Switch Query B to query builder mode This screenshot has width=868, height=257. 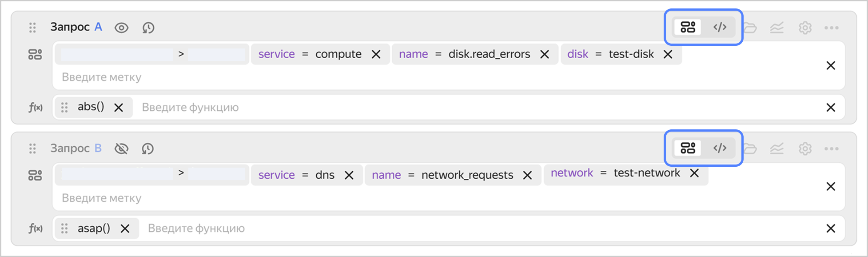pos(688,148)
